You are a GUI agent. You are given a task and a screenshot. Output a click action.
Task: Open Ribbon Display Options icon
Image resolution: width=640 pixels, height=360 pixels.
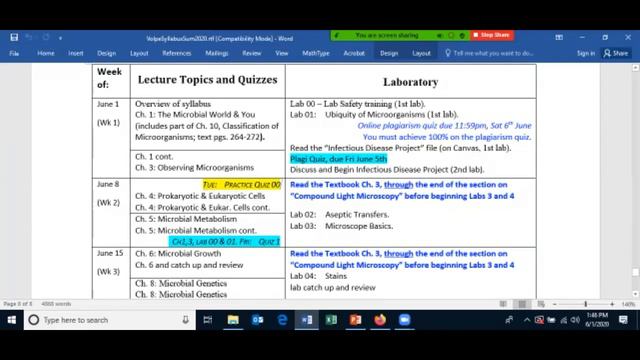559,38
